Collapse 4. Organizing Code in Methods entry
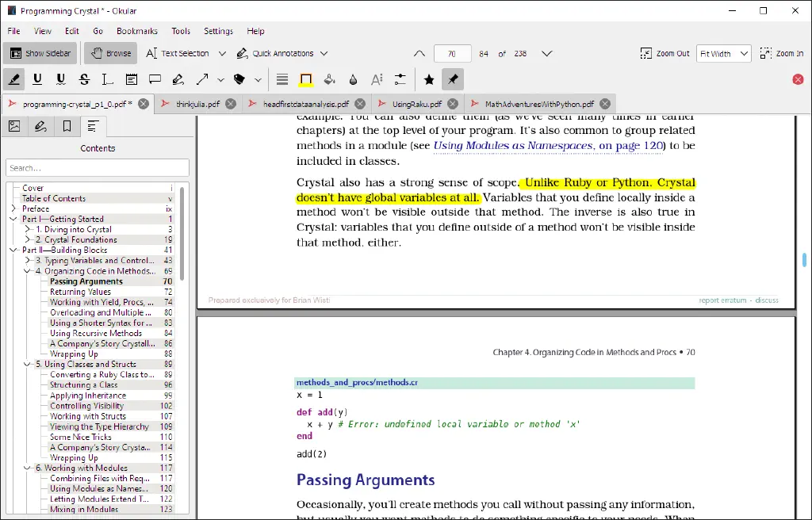This screenshot has height=520, width=812. [28, 271]
